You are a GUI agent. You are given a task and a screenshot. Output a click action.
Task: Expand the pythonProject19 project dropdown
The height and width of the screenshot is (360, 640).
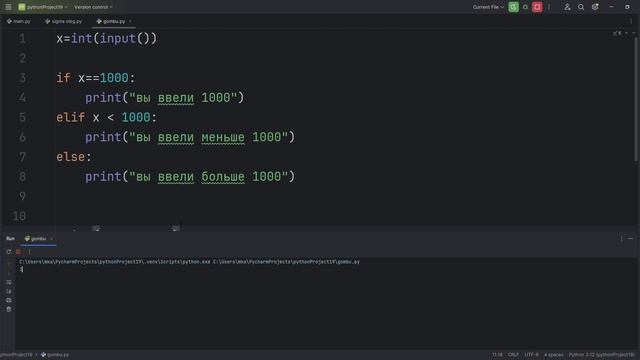43,7
